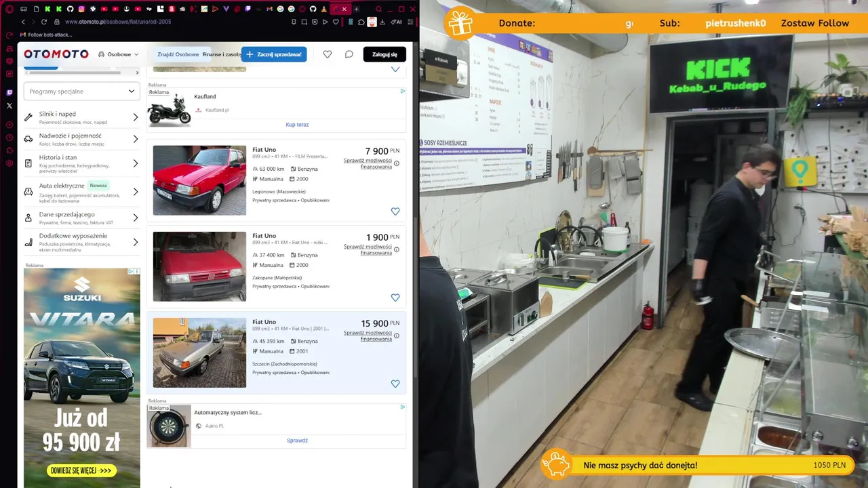The height and width of the screenshot is (488, 868).
Task: Click the AdChoices icon on Kaufland ad
Action: 402,91
